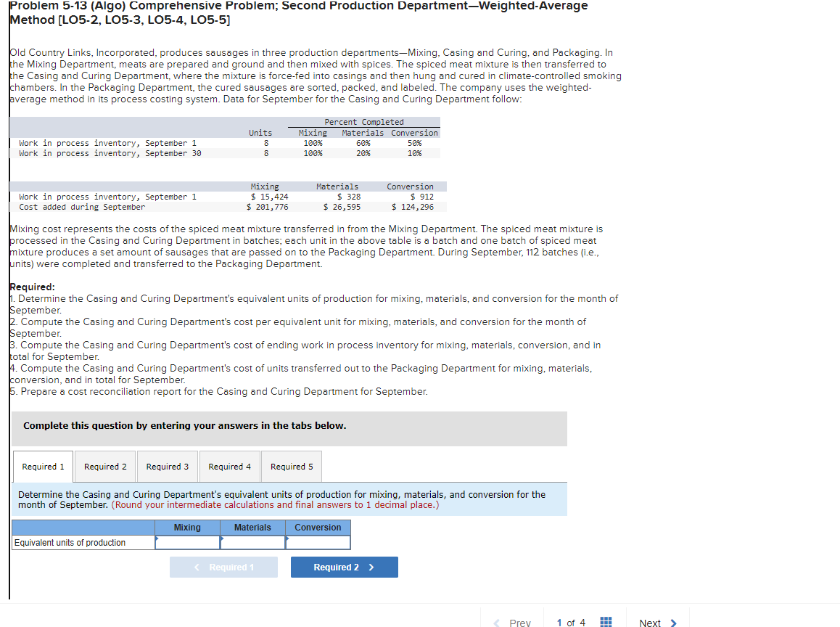Click the '1 of 4' page indicator
The width and height of the screenshot is (840, 627).
click(571, 623)
